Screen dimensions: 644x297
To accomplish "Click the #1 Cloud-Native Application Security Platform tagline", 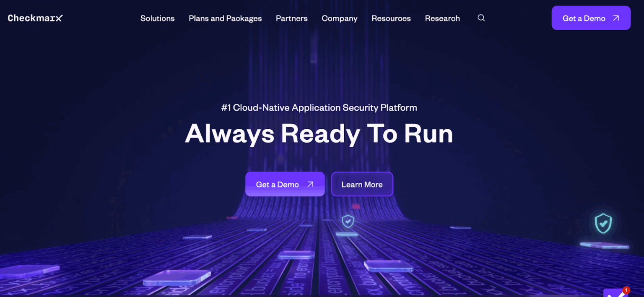I will coord(319,108).
